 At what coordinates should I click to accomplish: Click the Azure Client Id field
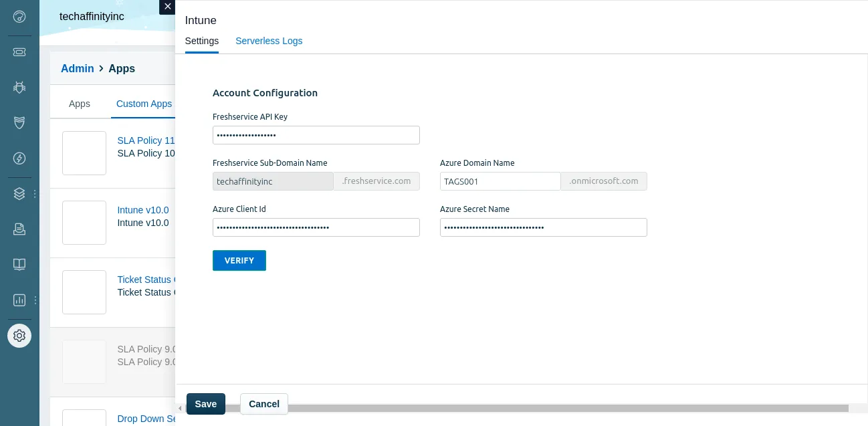(x=316, y=227)
